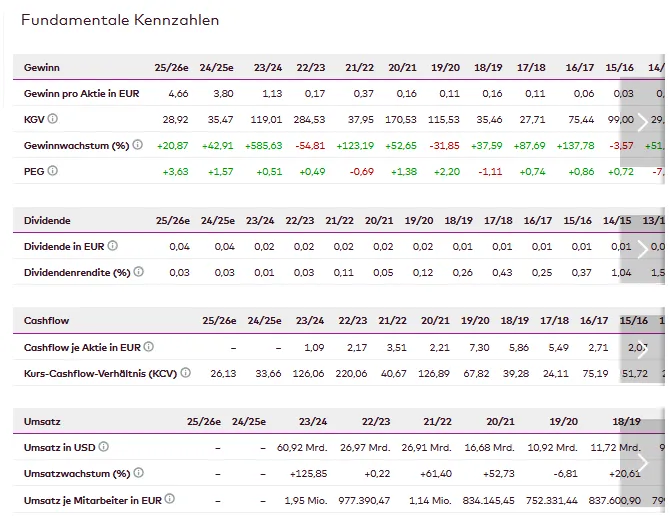Select Umsatz value 26,97 Mrd.
Screen dimensions: 670x516
[x=365, y=448]
